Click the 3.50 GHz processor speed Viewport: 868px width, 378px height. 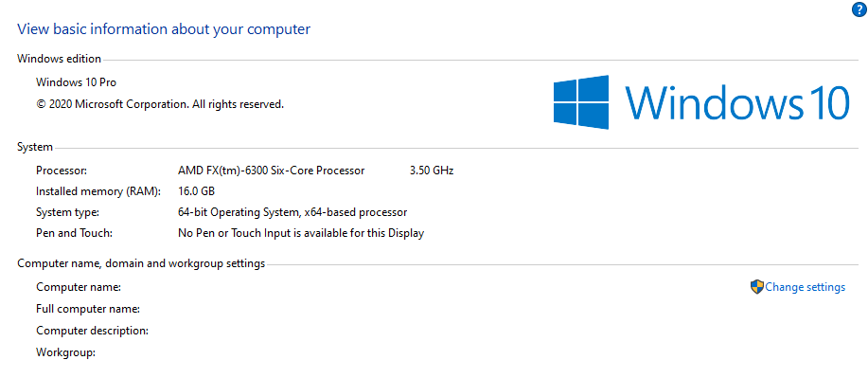pos(432,171)
